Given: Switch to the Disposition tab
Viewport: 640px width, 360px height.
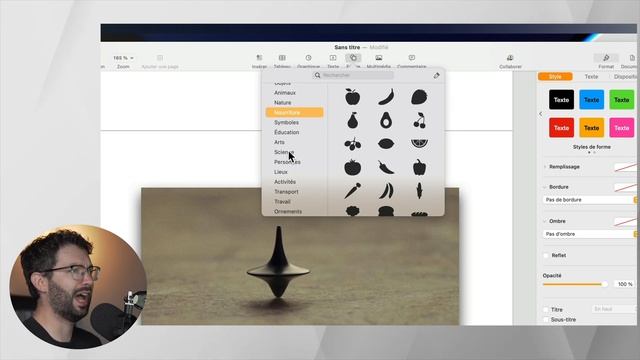Looking at the screenshot, I should tap(624, 77).
